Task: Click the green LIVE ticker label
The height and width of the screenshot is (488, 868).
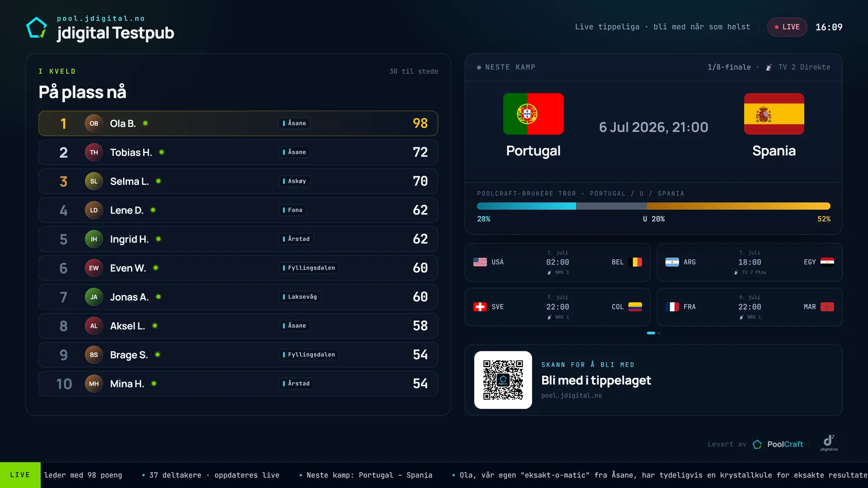Action: pos(20,475)
